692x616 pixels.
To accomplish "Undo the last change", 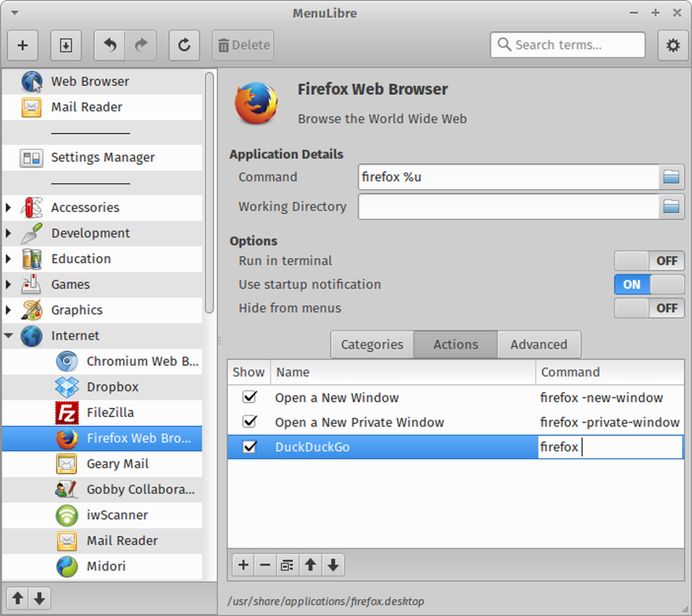I will pos(109,45).
